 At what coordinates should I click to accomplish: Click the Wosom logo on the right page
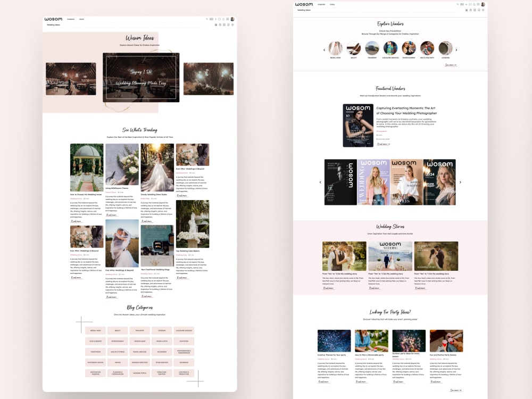point(304,4)
